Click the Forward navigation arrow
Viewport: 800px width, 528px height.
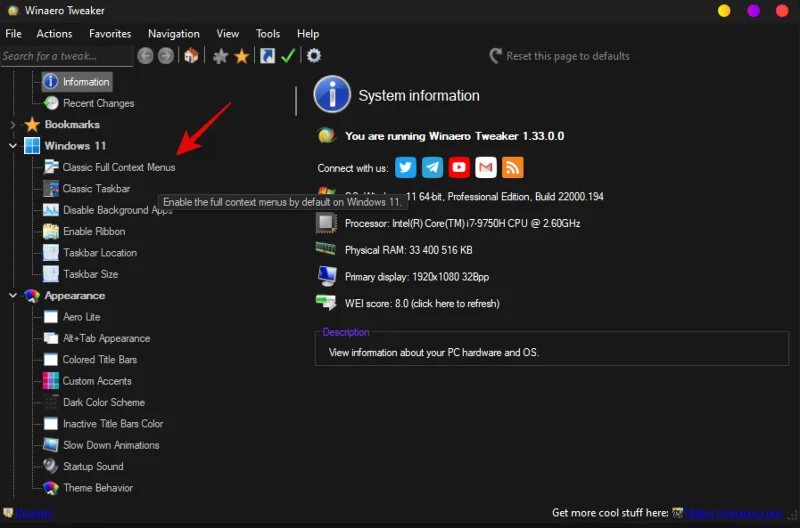click(165, 56)
